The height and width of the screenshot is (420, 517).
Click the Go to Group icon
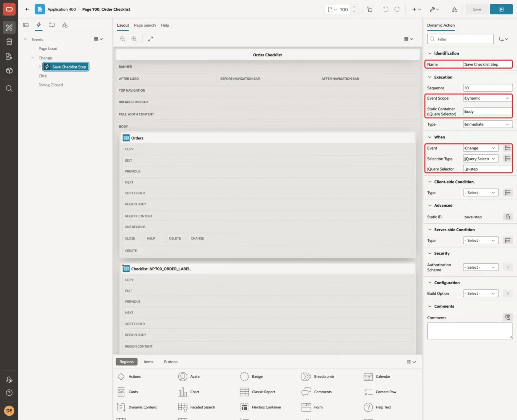pyautogui.click(x=503, y=39)
